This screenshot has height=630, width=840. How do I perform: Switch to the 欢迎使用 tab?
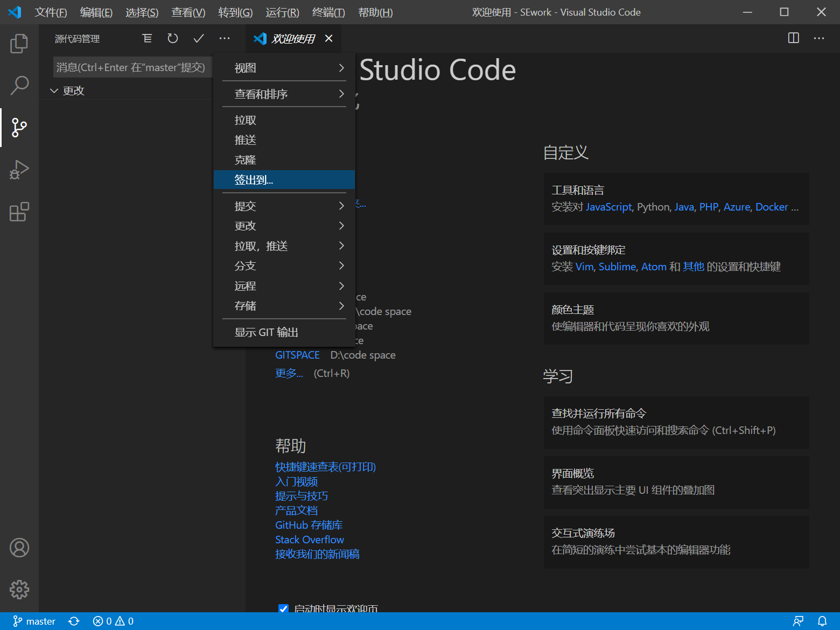293,38
